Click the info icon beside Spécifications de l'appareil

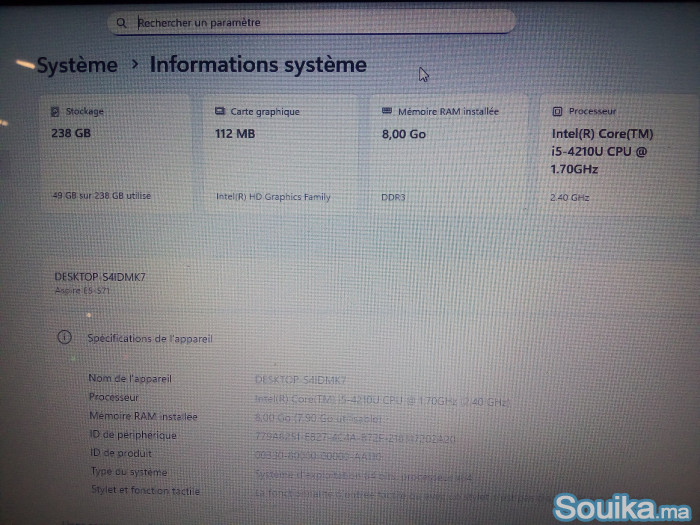pyautogui.click(x=65, y=337)
